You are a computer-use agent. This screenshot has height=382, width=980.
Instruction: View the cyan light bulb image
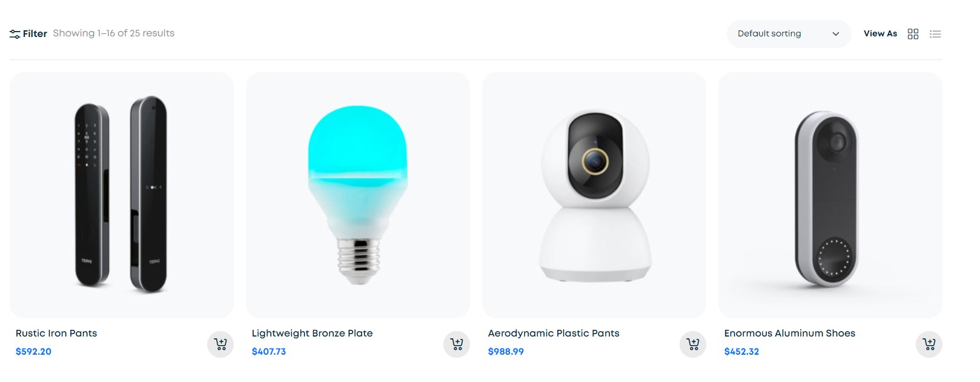tap(358, 195)
